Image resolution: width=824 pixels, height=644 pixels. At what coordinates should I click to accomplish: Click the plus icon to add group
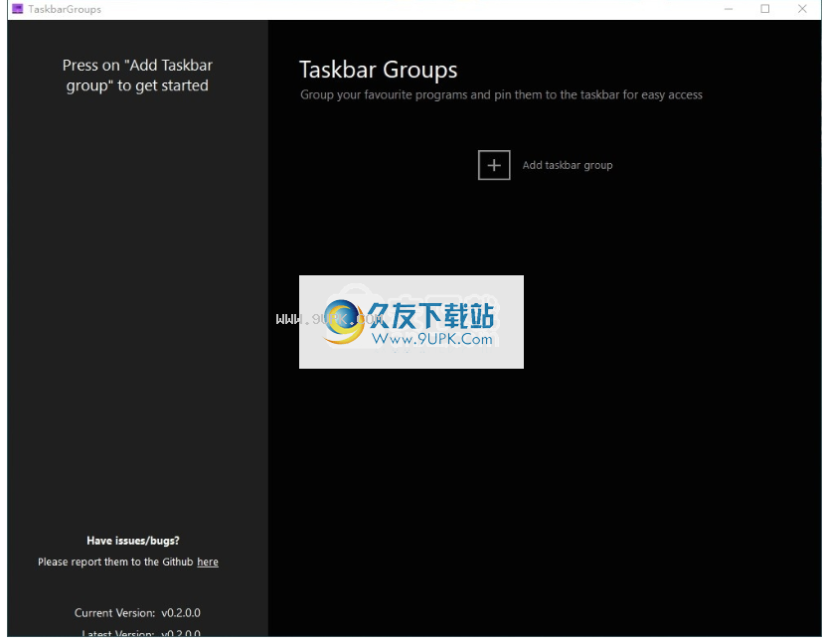[x=493, y=165]
